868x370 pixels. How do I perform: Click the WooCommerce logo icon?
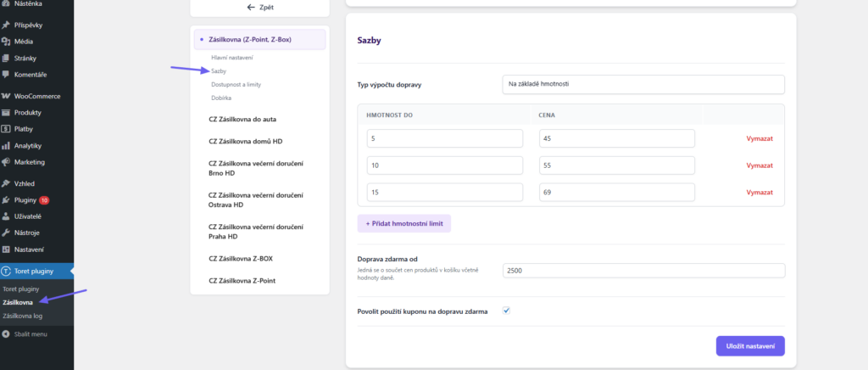pyautogui.click(x=6, y=96)
